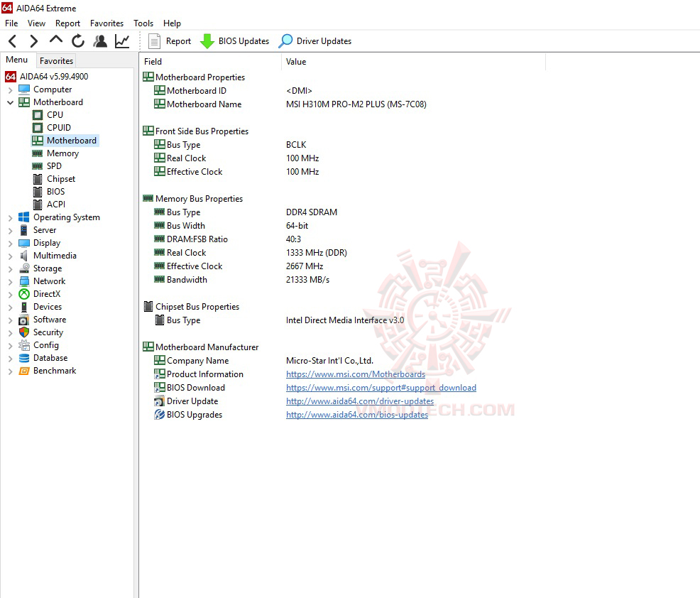Click the DirectX icon in the tree

[x=24, y=294]
